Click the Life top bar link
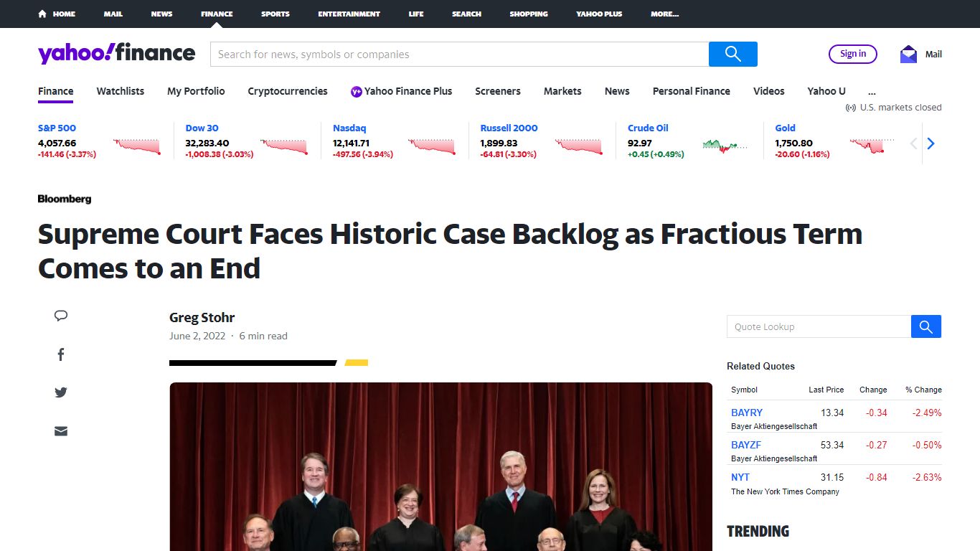980x551 pixels. (x=416, y=14)
